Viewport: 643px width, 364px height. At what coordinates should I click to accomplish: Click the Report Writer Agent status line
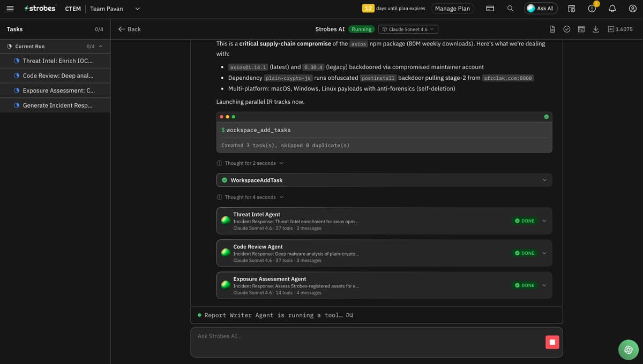tap(377, 315)
